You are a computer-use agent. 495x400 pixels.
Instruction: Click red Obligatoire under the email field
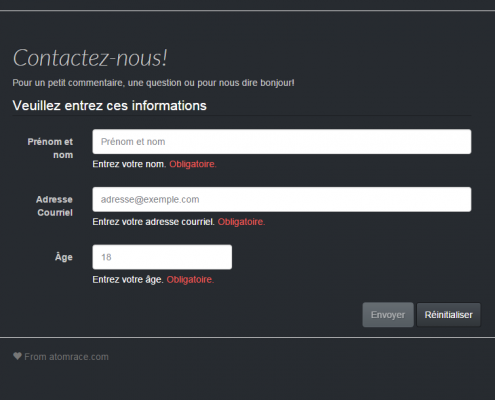241,222
